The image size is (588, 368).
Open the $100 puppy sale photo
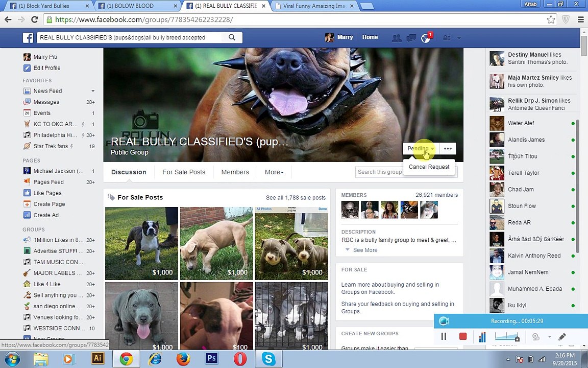[x=216, y=316]
